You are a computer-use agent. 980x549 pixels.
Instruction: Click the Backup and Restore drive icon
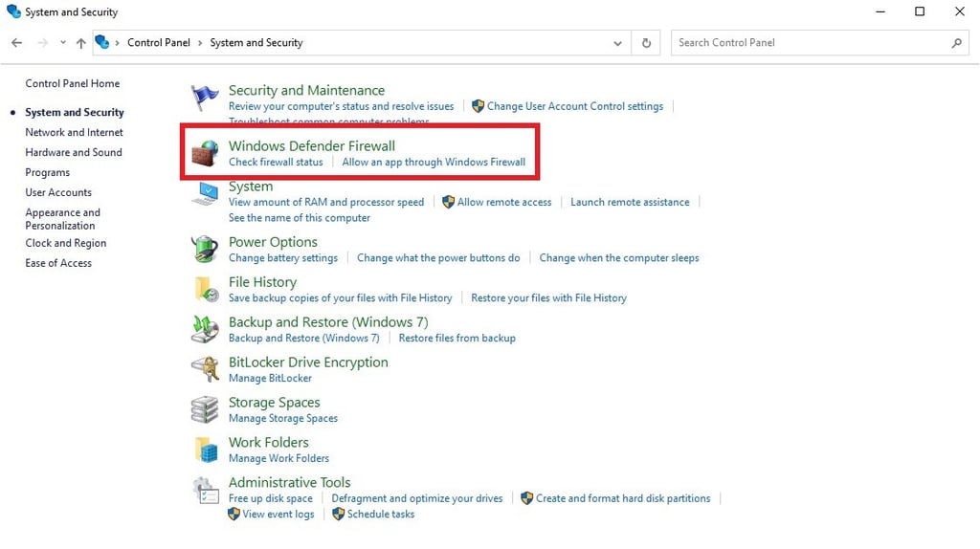pyautogui.click(x=205, y=329)
